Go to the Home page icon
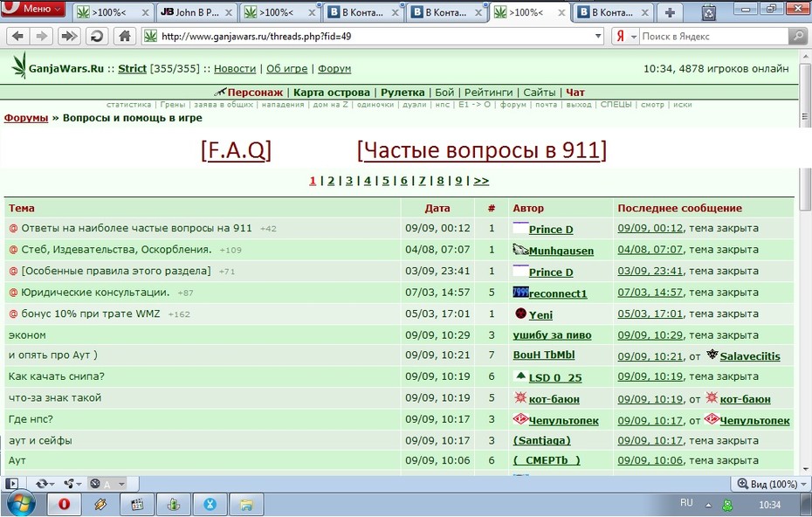The height and width of the screenshot is (517, 812). click(124, 36)
